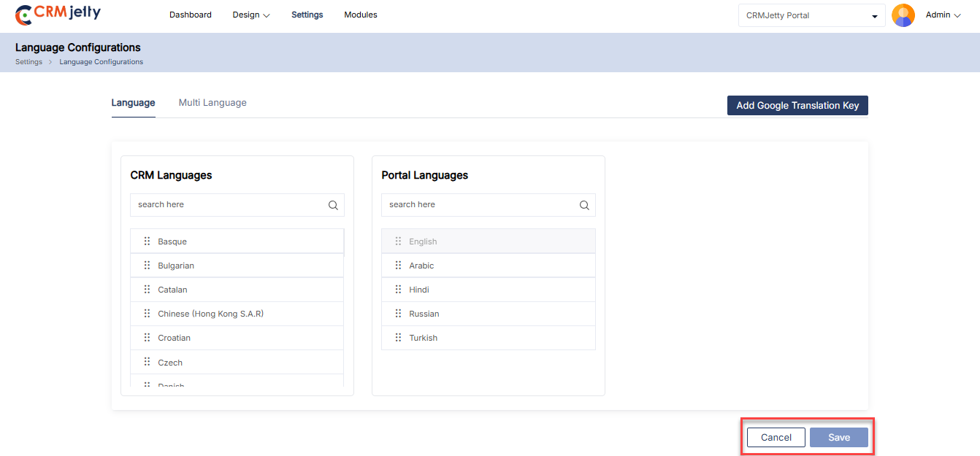Screen dimensions: 980x456
Task: Expand the Design menu dropdown
Action: [251, 15]
